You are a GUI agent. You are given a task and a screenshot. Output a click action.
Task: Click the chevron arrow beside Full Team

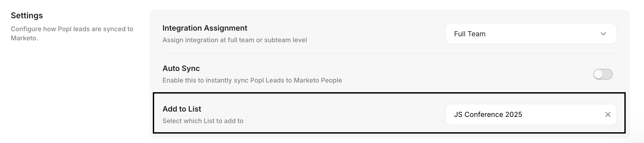[603, 34]
